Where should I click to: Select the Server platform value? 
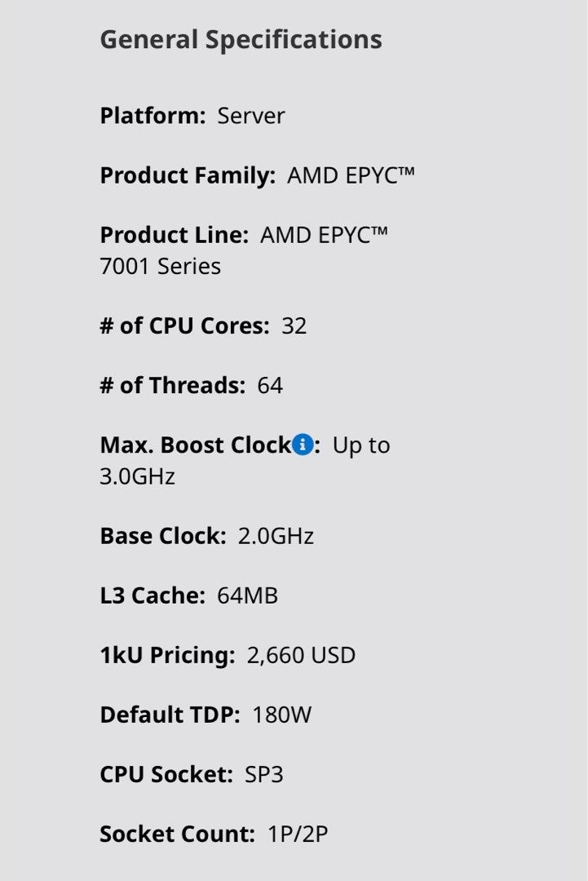coord(251,116)
